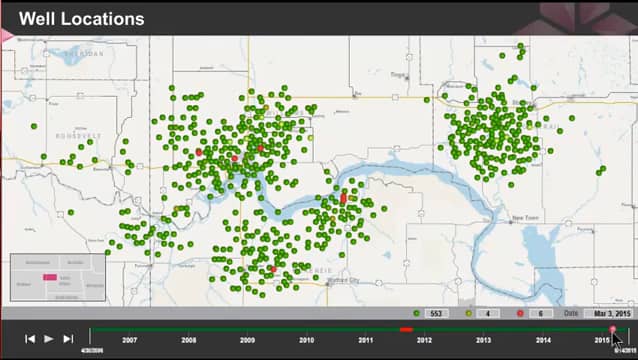Click the pink highlighted area in the inset map
Viewport: 638px width, 360px height.
coord(50,277)
